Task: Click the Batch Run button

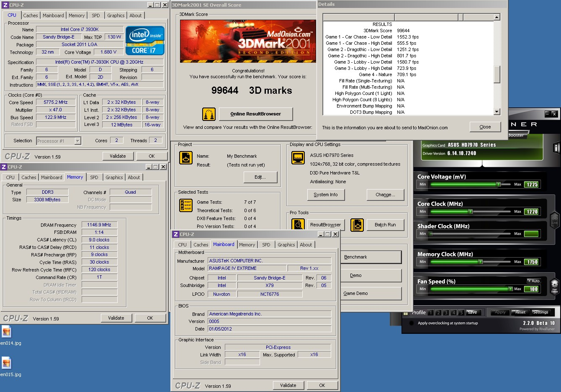Action: pos(385,225)
